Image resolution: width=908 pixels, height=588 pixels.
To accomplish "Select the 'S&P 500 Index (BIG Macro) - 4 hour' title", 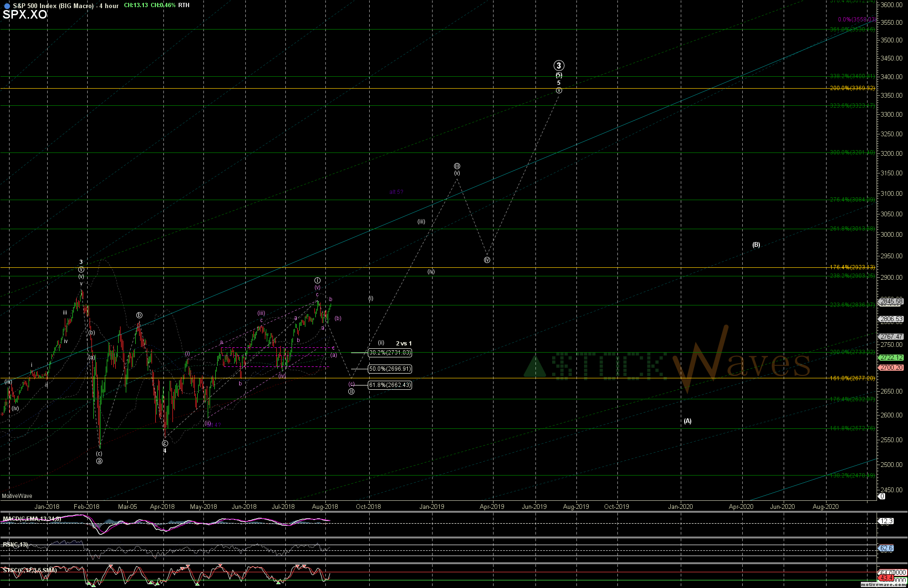I will point(66,6).
